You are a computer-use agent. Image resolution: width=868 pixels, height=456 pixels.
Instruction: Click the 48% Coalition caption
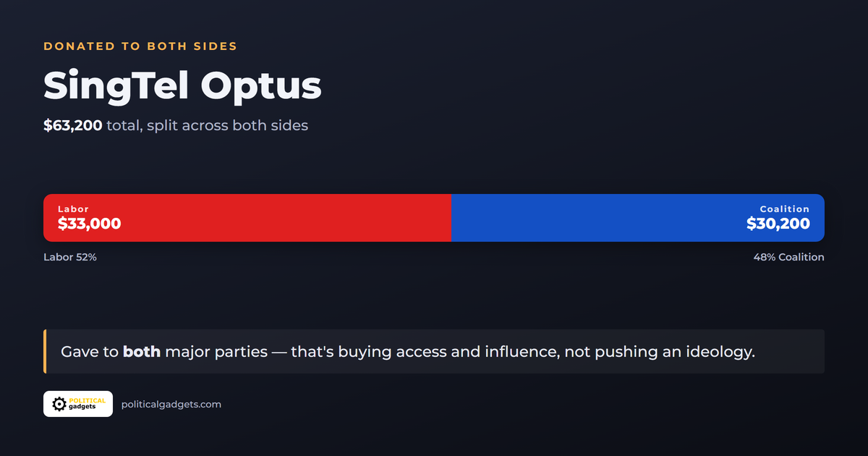click(788, 257)
